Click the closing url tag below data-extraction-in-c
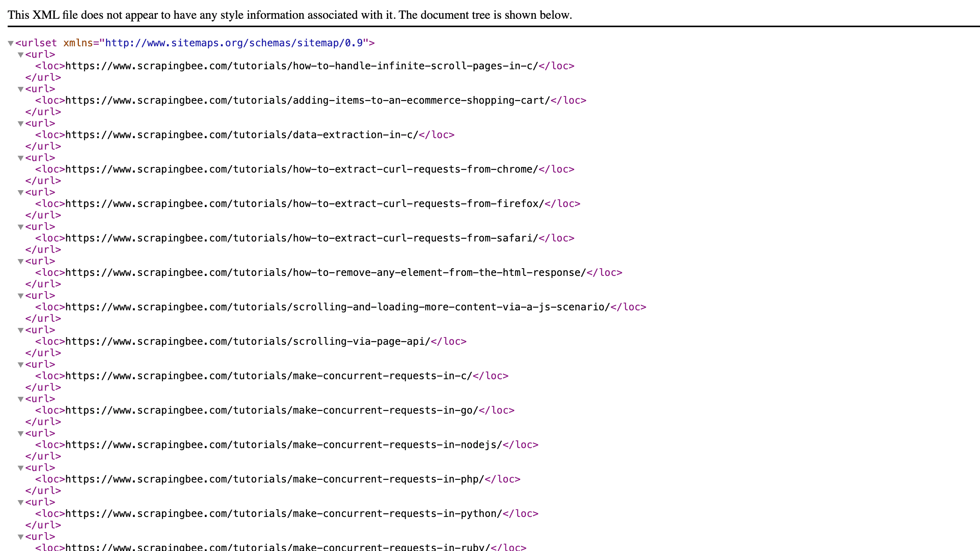Viewport: 980px width, 551px height. pos(43,146)
